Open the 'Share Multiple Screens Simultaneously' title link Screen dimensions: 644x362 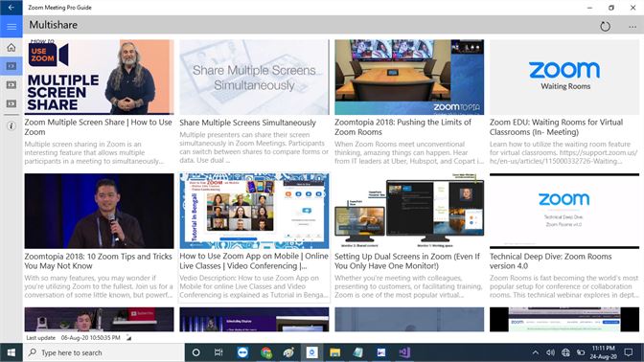(x=247, y=123)
